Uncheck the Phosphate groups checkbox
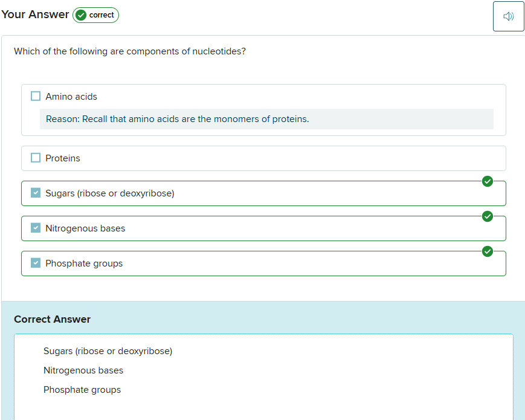The height and width of the screenshot is (420, 525). point(36,263)
